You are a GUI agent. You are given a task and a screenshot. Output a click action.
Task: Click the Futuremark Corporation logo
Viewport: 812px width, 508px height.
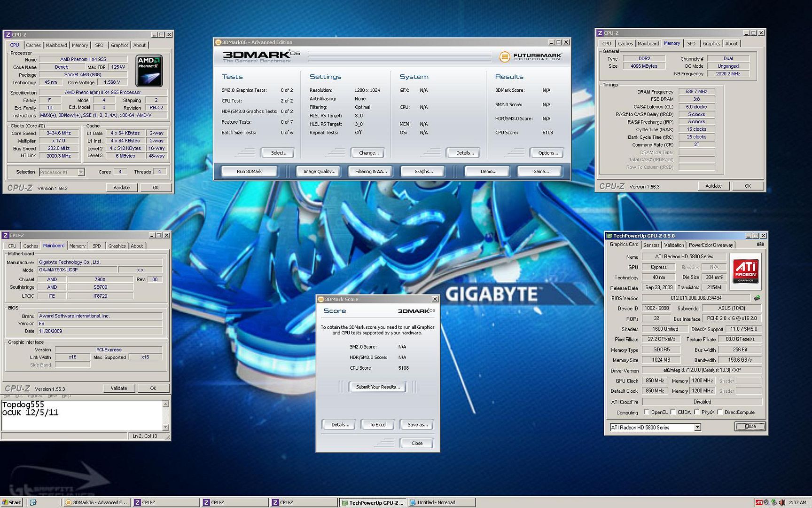point(531,56)
